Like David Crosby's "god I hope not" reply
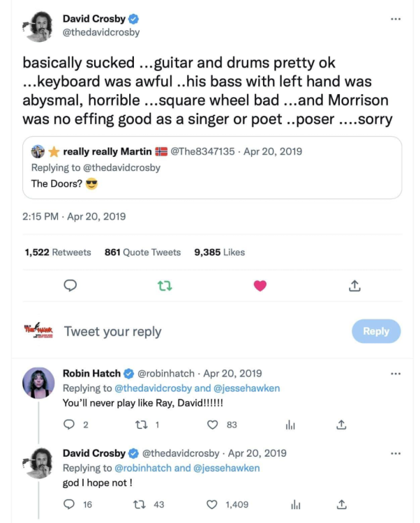Image resolution: width=420 pixels, height=523 pixels. coord(212,504)
